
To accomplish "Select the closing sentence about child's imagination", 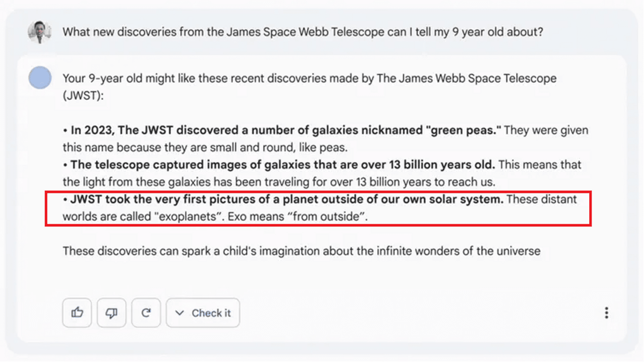I will (x=301, y=251).
